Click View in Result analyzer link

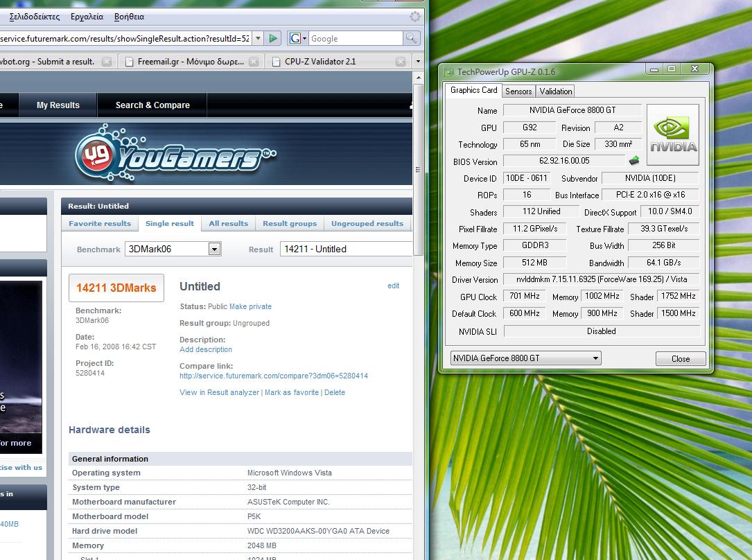(x=219, y=392)
